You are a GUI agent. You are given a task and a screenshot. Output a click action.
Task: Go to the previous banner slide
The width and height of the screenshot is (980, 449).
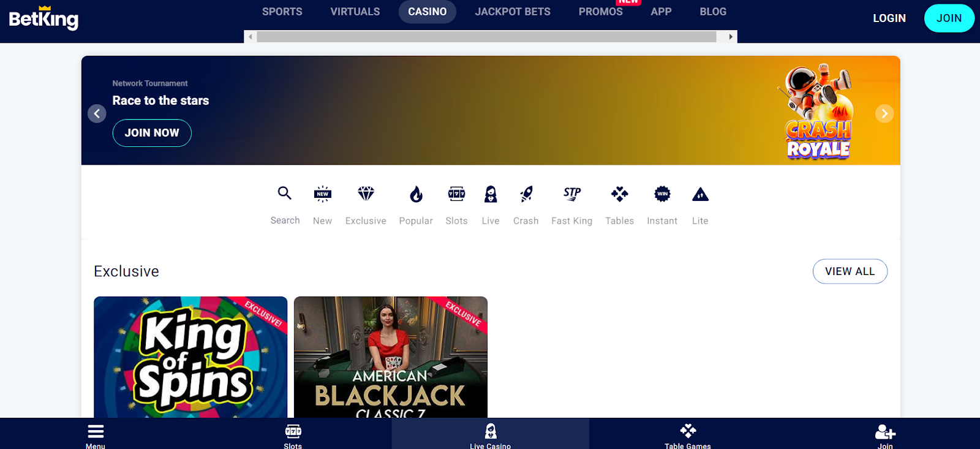point(97,113)
